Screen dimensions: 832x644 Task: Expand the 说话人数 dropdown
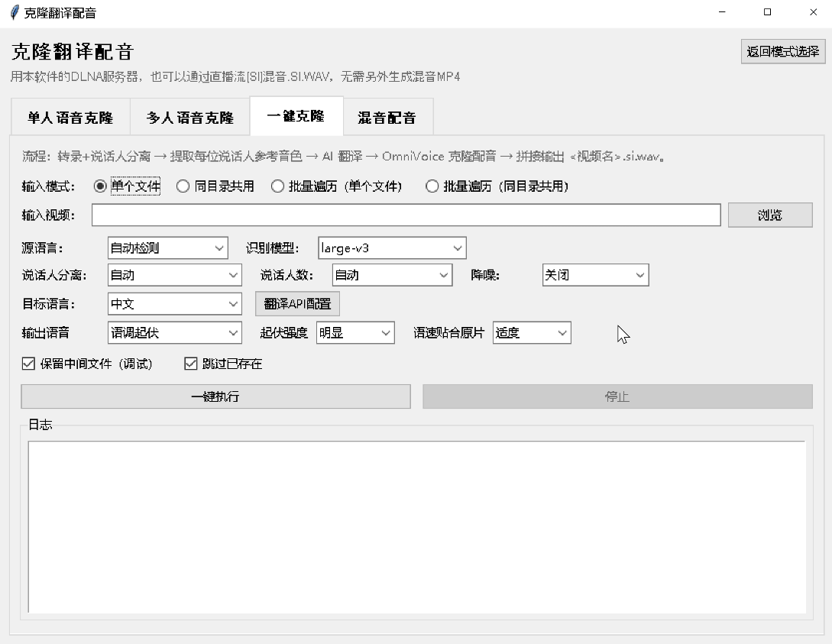(x=392, y=275)
